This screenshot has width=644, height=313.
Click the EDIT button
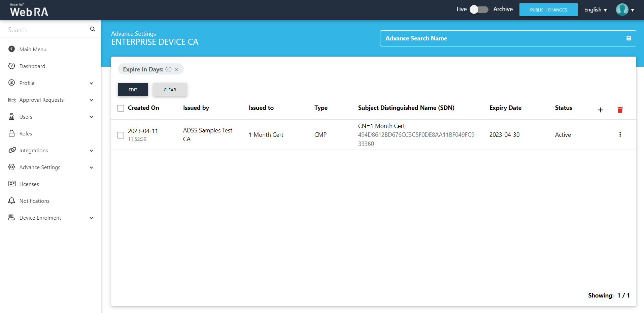point(133,90)
